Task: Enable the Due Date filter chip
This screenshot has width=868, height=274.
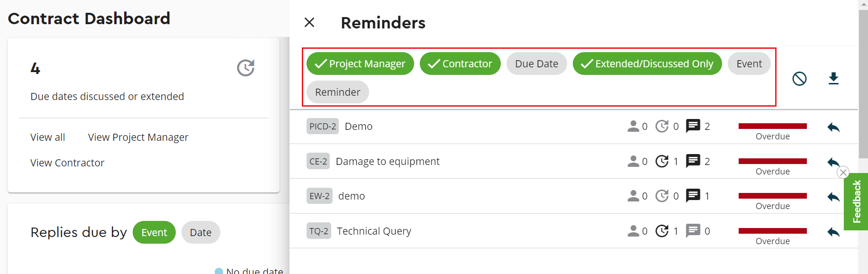Action: (536, 64)
